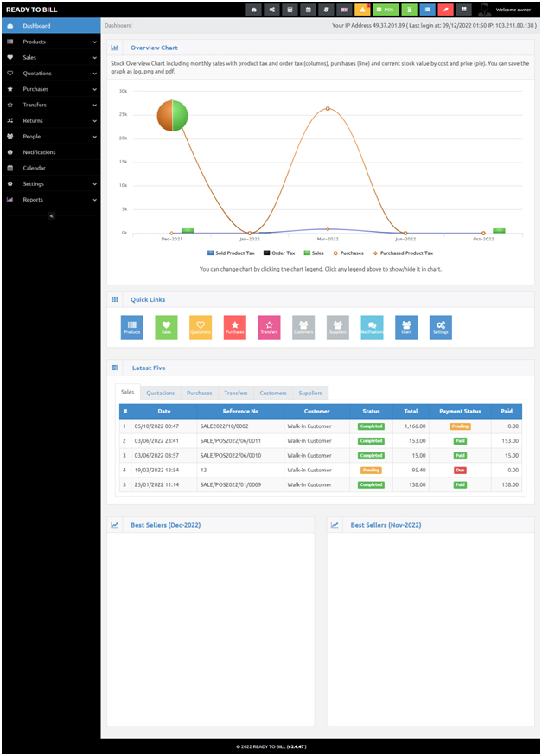Expand the Sales sidebar menu
This screenshot has height=756, width=542.
coord(51,57)
